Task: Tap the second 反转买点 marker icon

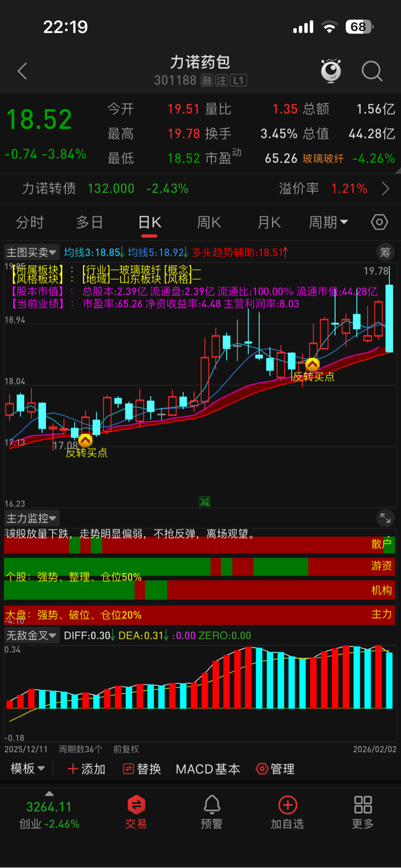Action: pos(312,364)
